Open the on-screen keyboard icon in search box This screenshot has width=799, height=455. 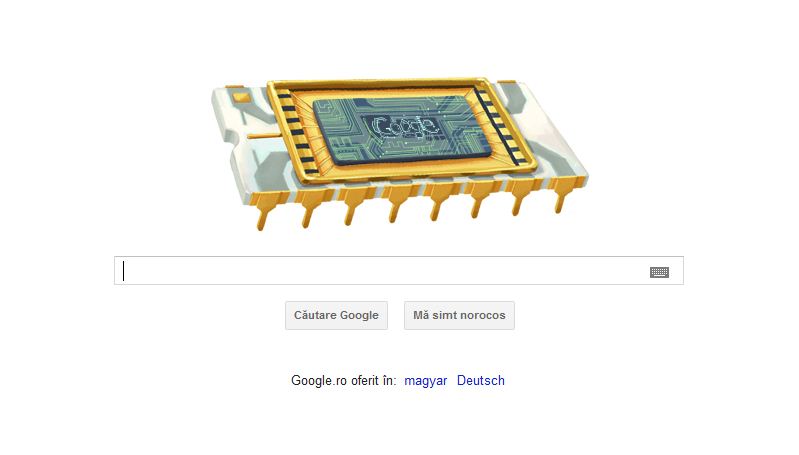659,272
